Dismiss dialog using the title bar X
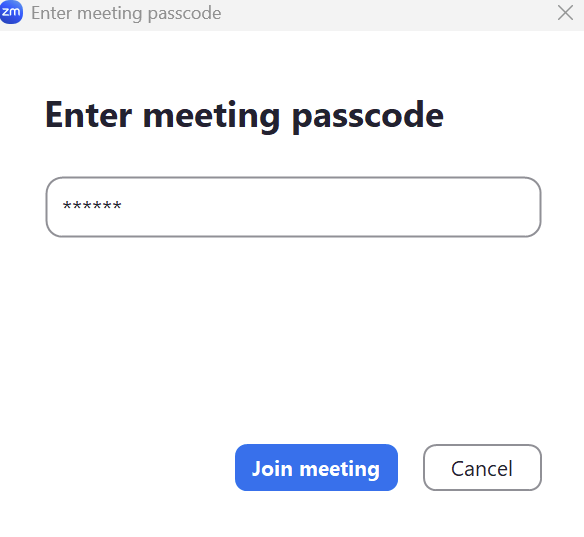584x537 pixels. click(x=565, y=13)
